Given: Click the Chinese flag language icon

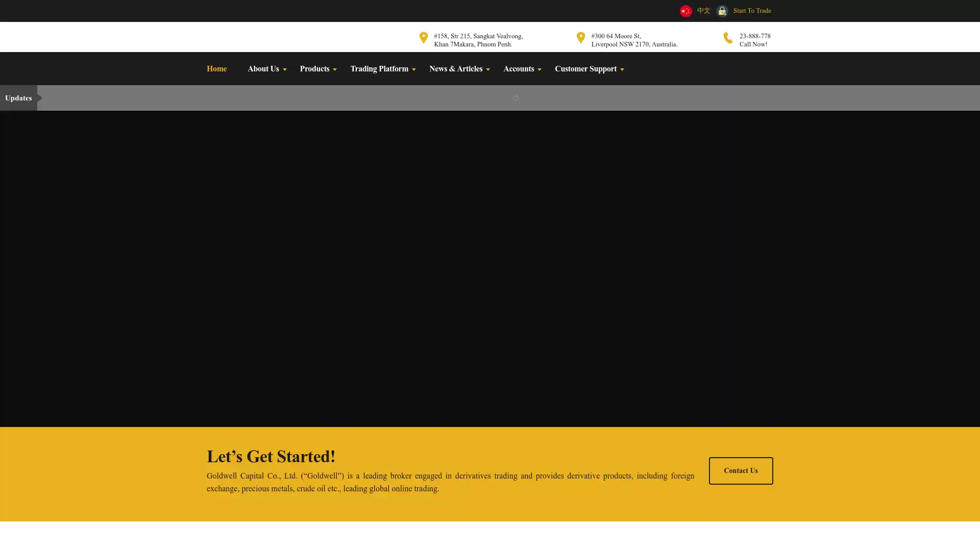Looking at the screenshot, I should 685,11.
